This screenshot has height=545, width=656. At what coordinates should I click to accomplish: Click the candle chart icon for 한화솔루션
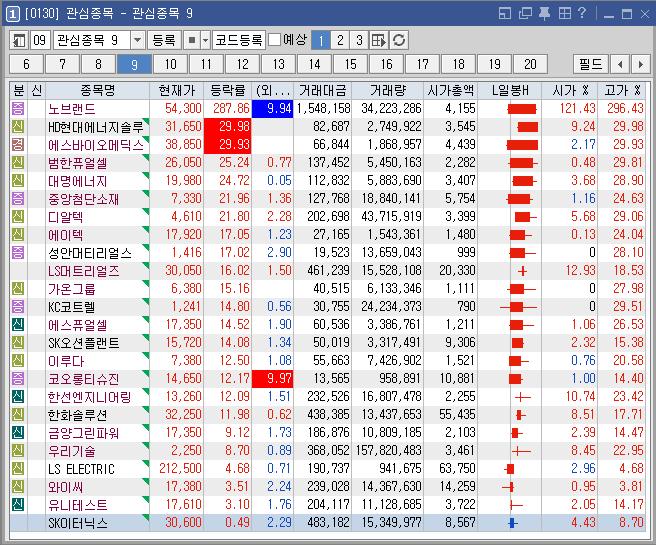[520, 415]
